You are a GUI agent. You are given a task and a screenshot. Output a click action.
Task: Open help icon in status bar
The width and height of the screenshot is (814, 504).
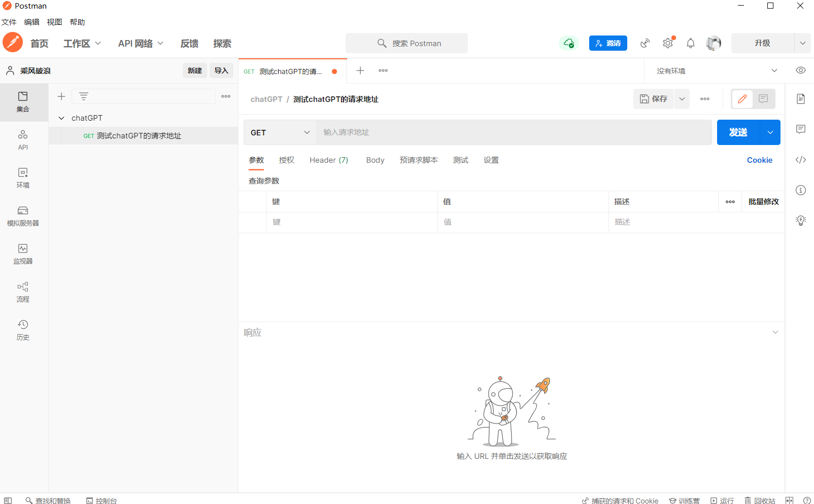tap(807, 500)
